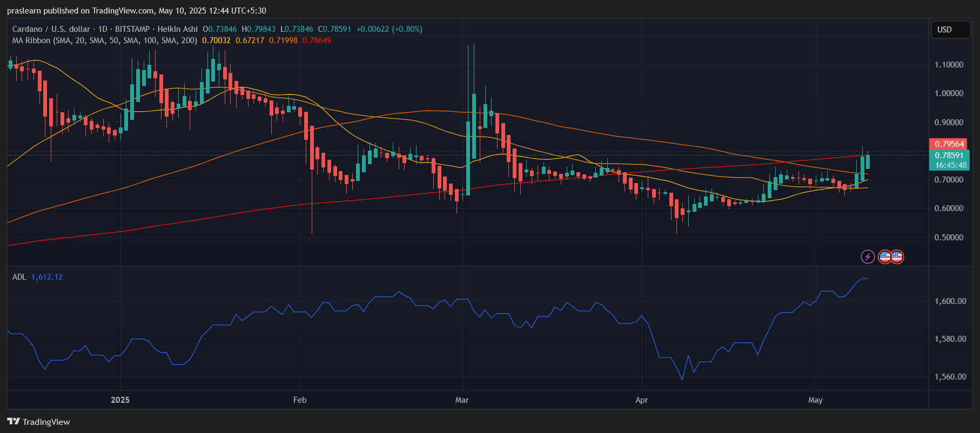980x433 pixels.
Task: Click the rightmost US flag economic event icon
Action: tap(897, 256)
